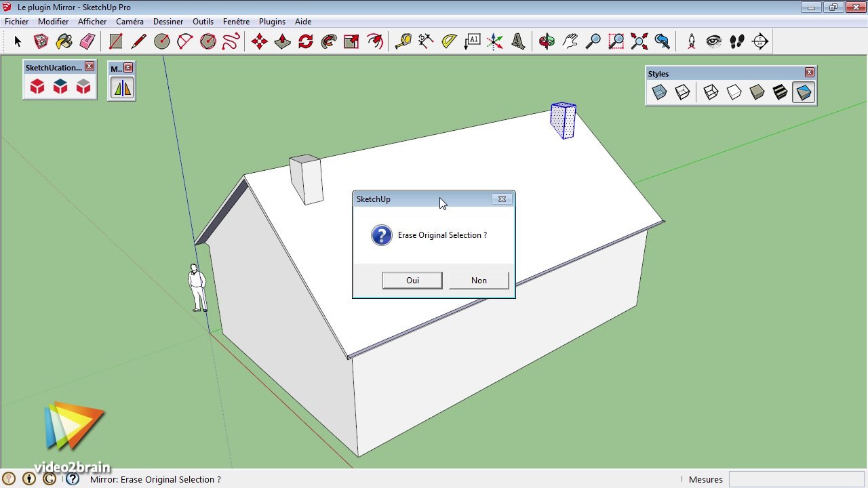Choose the Rotate tool with red arrows
The width and height of the screenshot is (868, 488).
[305, 41]
